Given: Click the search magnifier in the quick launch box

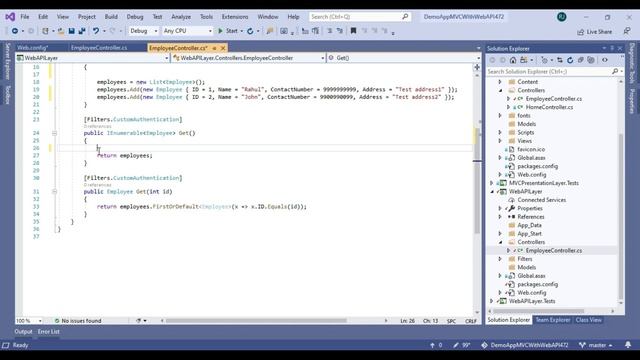Looking at the screenshot, I should pos(405,17).
